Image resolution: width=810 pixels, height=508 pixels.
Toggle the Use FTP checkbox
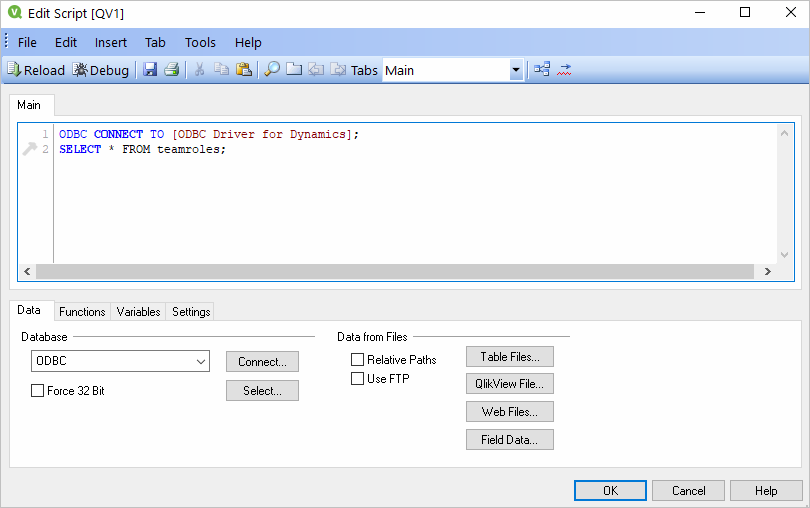[357, 379]
